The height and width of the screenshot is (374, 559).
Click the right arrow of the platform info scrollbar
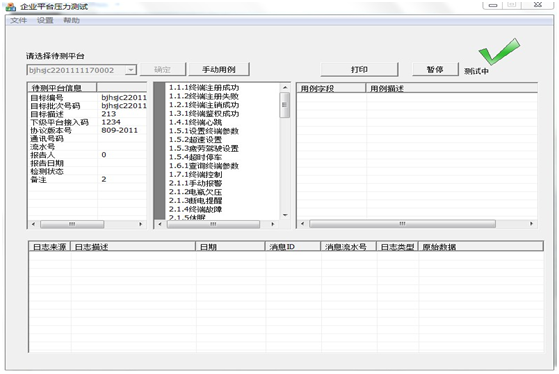click(140, 224)
